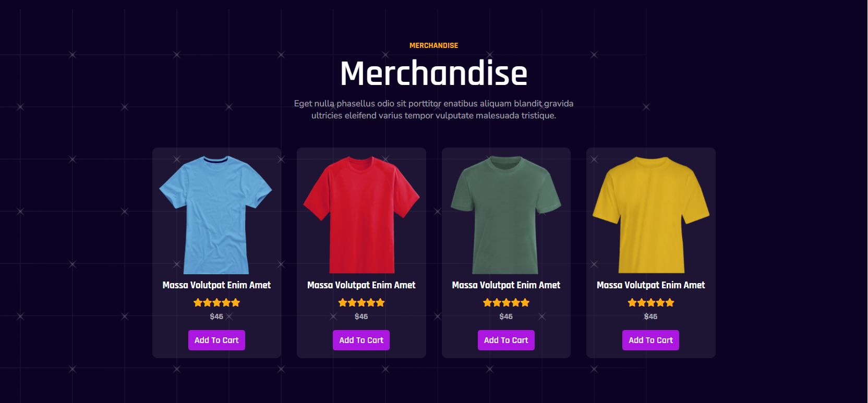Screen dimensions: 868x403
Task: Click the $45 price under yellow shirt
Action: (x=650, y=316)
